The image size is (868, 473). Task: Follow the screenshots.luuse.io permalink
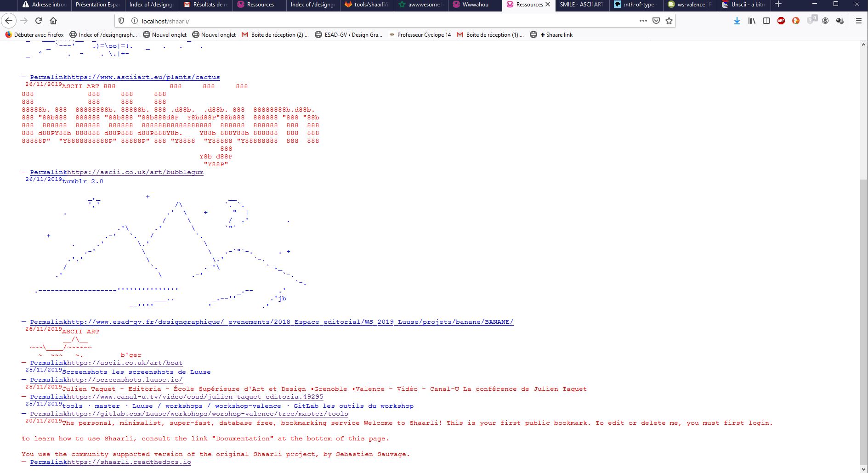point(106,380)
